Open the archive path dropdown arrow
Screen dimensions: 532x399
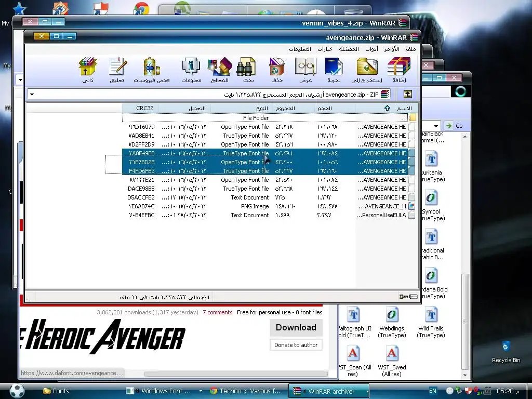tap(32, 95)
